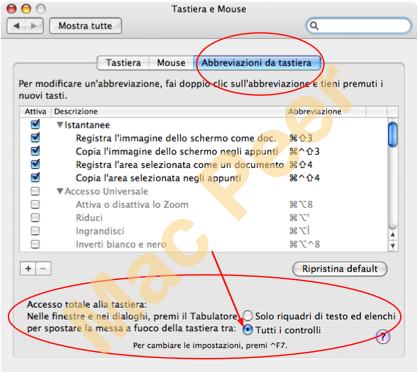Select Solo riquadri di testo ed elenchi

[248, 315]
